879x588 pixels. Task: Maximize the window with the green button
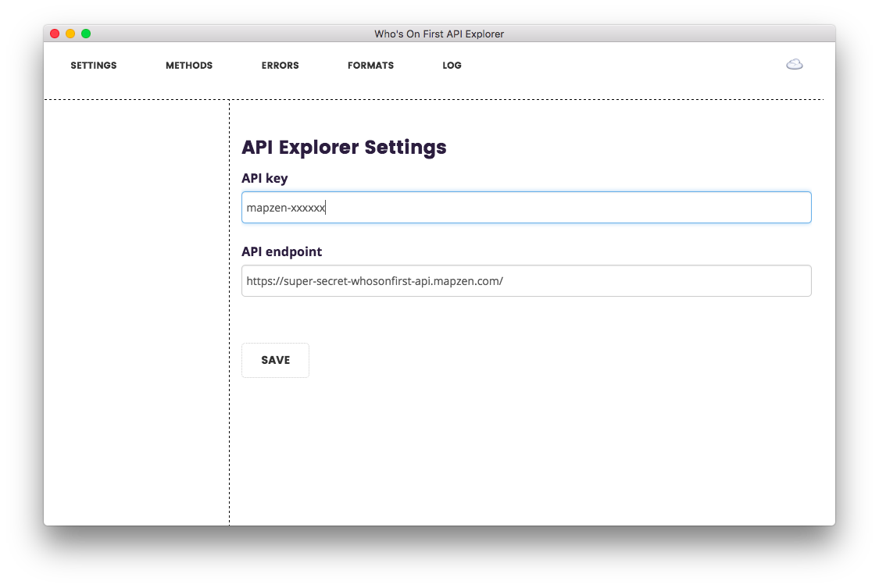coord(86,34)
